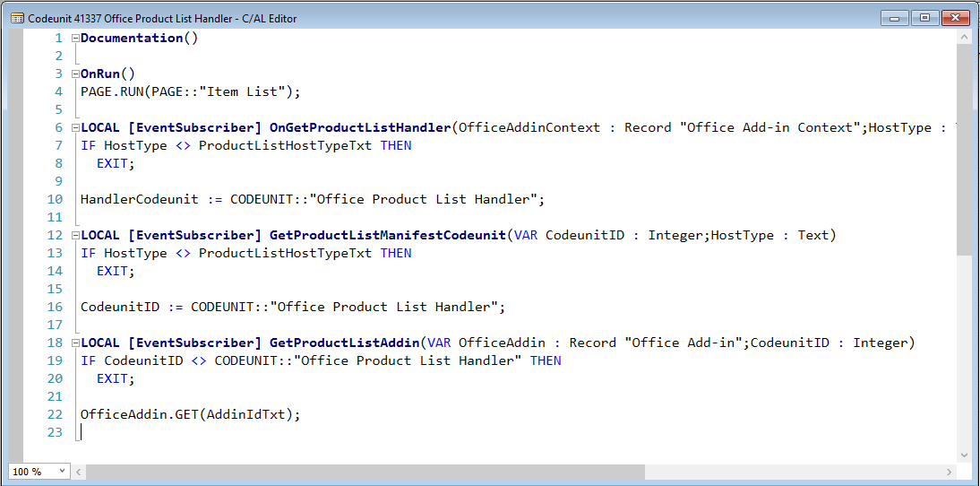This screenshot has height=486, width=980.
Task: Close the C/AL Editor window
Action: point(955,18)
